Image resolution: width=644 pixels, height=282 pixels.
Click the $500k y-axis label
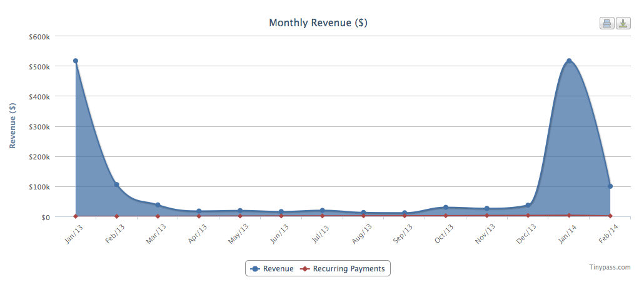coord(39,66)
